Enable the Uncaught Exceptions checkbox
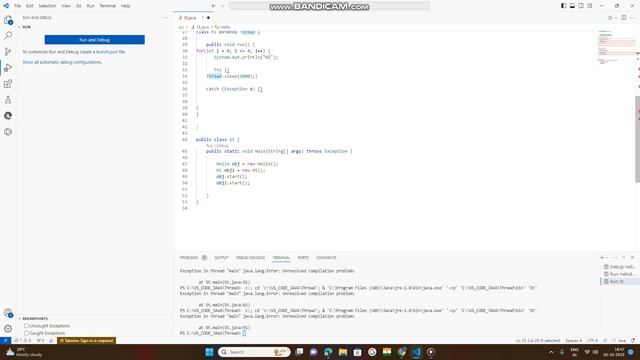Image resolution: width=640 pixels, height=360 pixels. point(27,326)
